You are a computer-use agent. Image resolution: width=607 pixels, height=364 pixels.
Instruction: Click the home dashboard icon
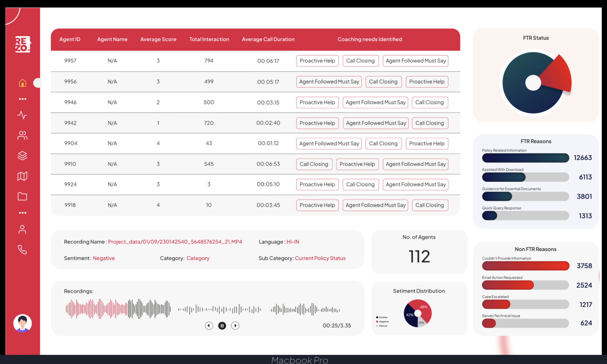22,83
